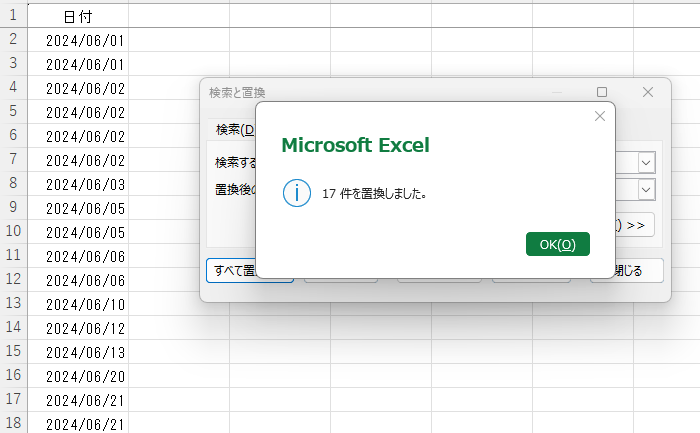Switch to the 検索(D) tab

[234, 129]
